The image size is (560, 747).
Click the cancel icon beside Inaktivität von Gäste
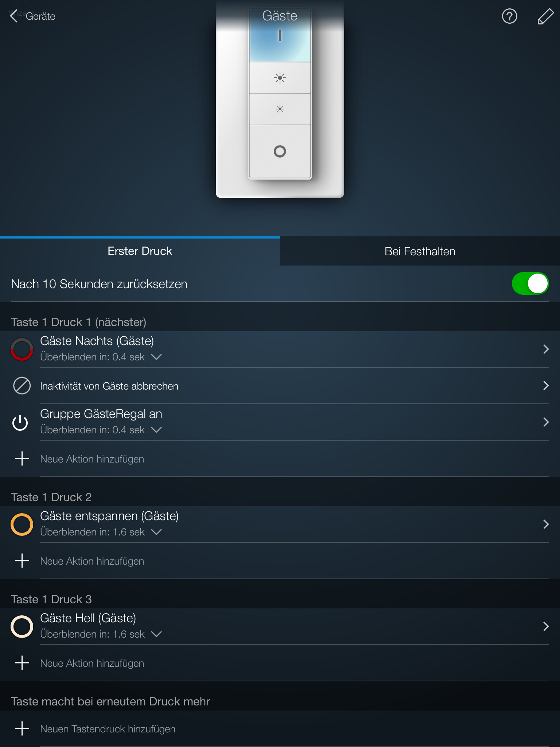(22, 386)
